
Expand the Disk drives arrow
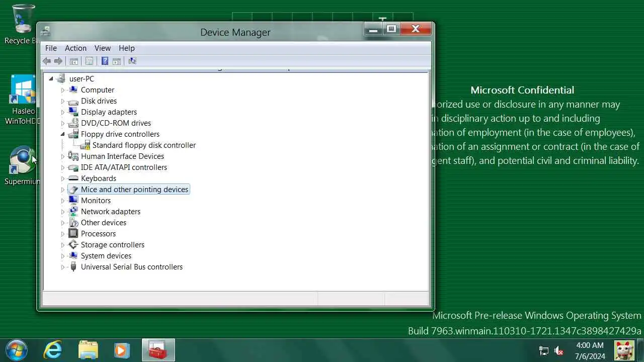point(63,101)
